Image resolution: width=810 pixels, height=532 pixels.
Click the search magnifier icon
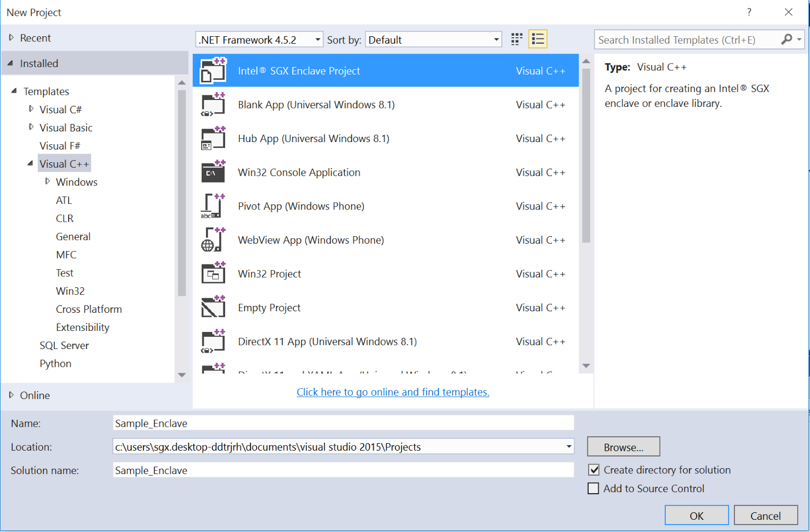786,39
